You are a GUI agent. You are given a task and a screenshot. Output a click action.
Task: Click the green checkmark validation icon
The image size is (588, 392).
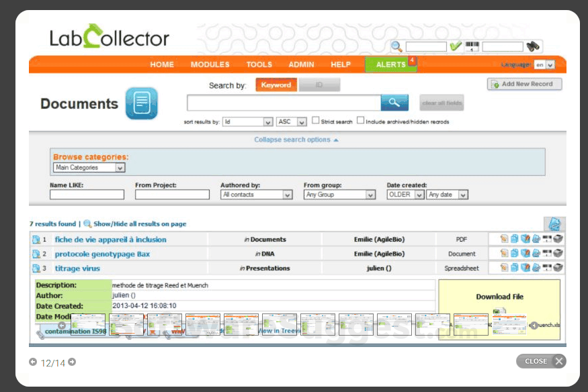(x=456, y=46)
